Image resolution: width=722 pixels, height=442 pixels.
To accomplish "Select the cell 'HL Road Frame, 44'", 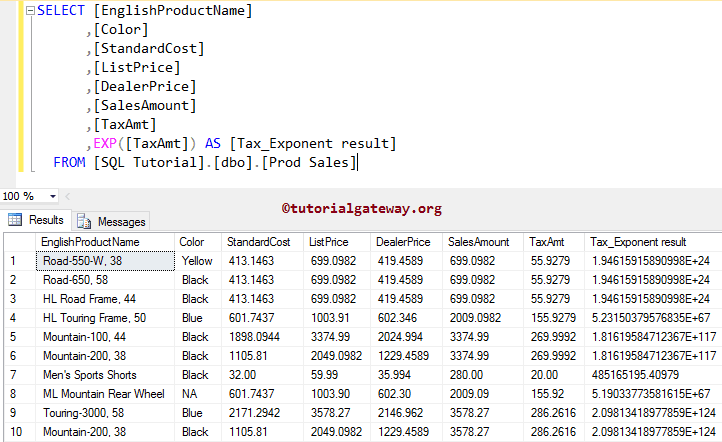I will 105,299.
